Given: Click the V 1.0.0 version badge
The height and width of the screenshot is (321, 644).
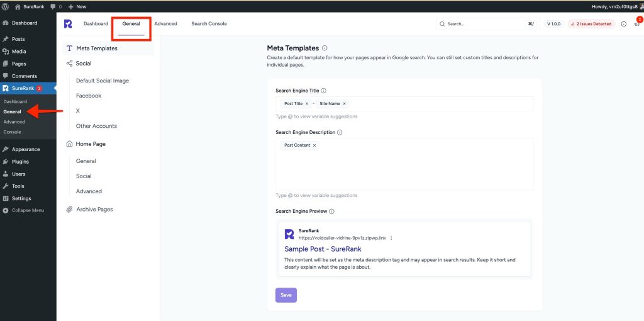Looking at the screenshot, I should (553, 24).
